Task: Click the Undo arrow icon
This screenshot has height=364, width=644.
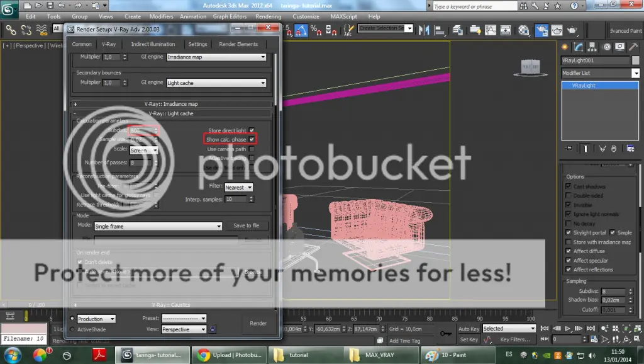Action: click(x=61, y=6)
